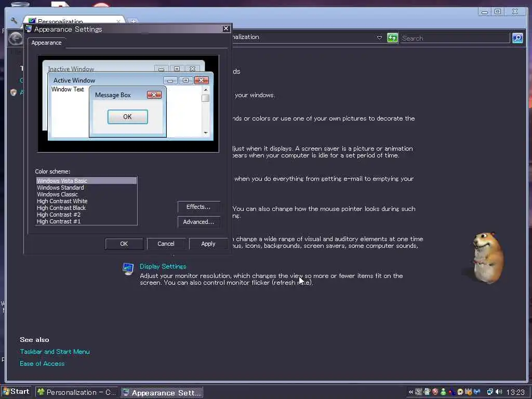The width and height of the screenshot is (532, 399).
Task: Close the Appearance Settings dialog with X
Action: pos(226,29)
